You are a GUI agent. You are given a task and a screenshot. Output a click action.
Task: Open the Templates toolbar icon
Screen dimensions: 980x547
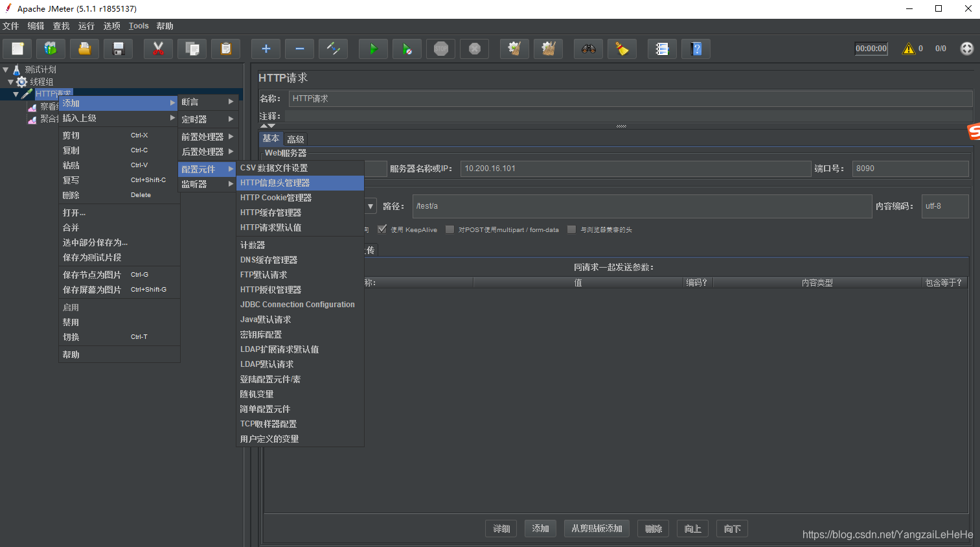(x=51, y=49)
